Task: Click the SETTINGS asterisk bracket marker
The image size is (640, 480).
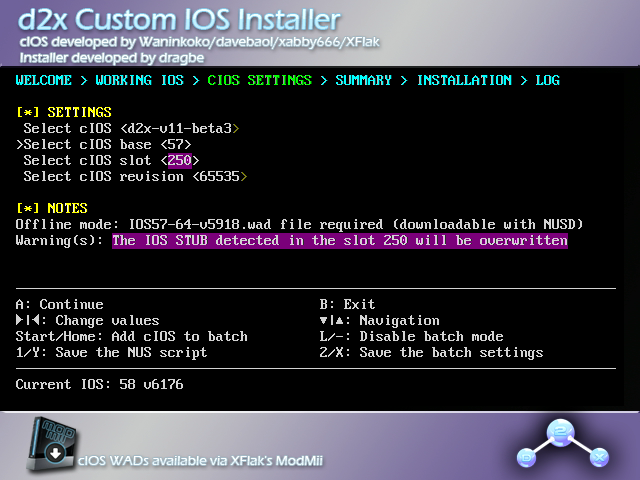Action: tap(28, 112)
